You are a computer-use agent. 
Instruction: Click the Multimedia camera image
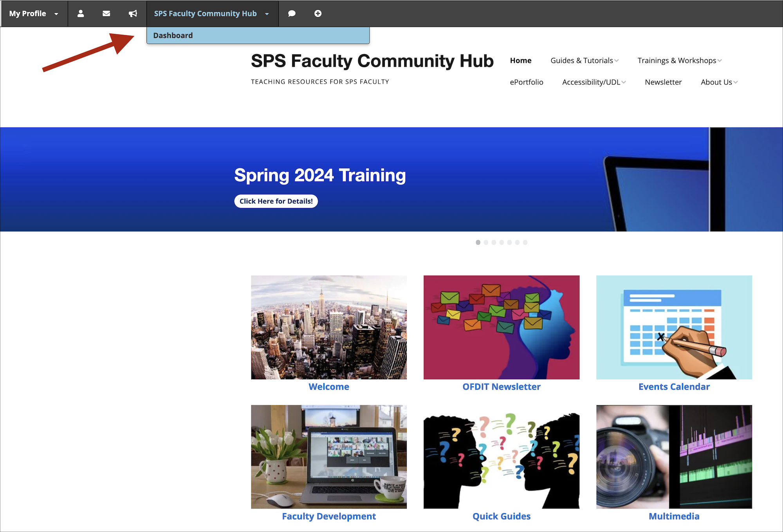click(674, 457)
